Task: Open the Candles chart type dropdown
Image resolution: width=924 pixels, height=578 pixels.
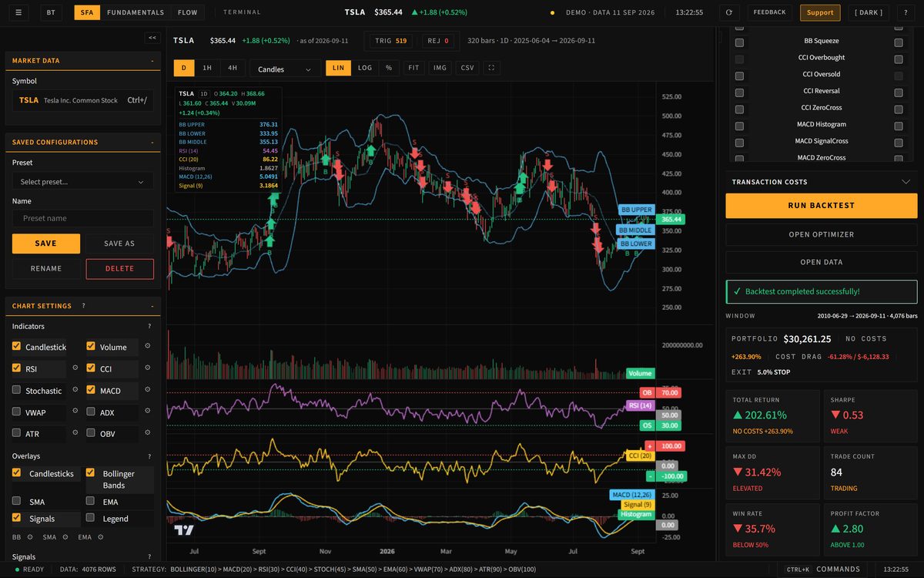Action: [x=285, y=69]
